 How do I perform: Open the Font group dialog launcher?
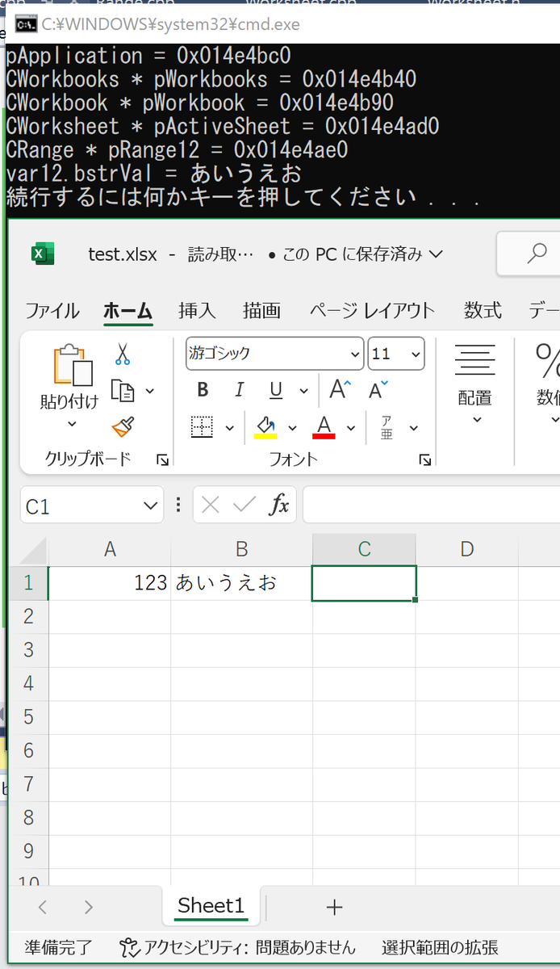pos(425,460)
